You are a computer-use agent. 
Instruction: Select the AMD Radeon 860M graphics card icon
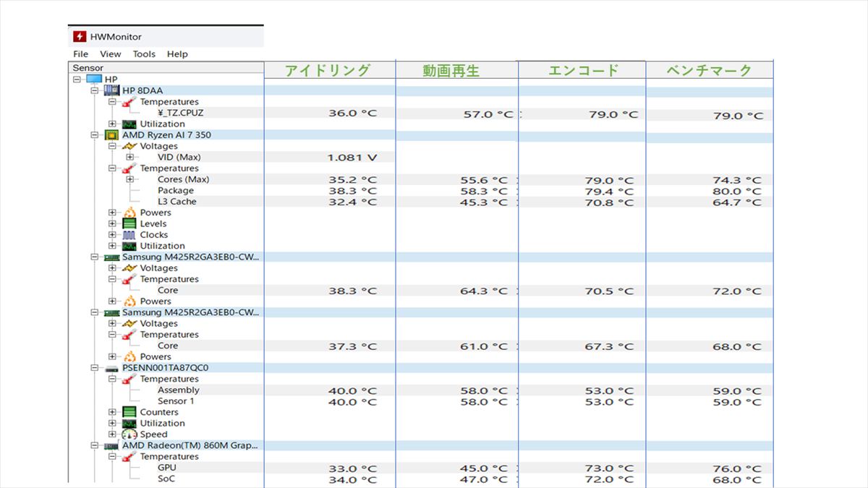pyautogui.click(x=112, y=446)
